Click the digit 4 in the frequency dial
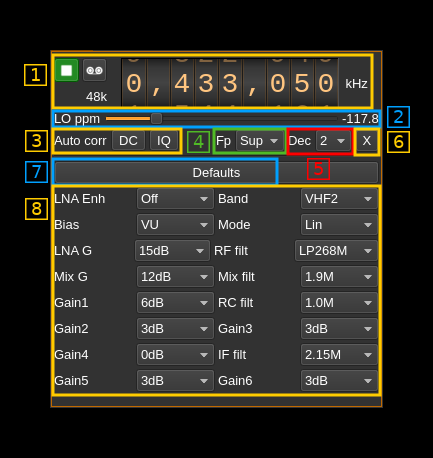This screenshot has width=433, height=458. coord(182,83)
